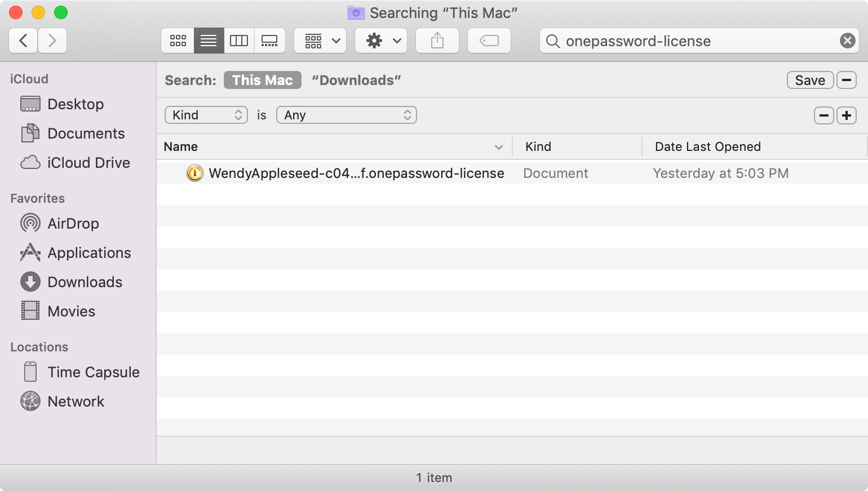
Task: Clear the search field with the X button
Action: (847, 41)
